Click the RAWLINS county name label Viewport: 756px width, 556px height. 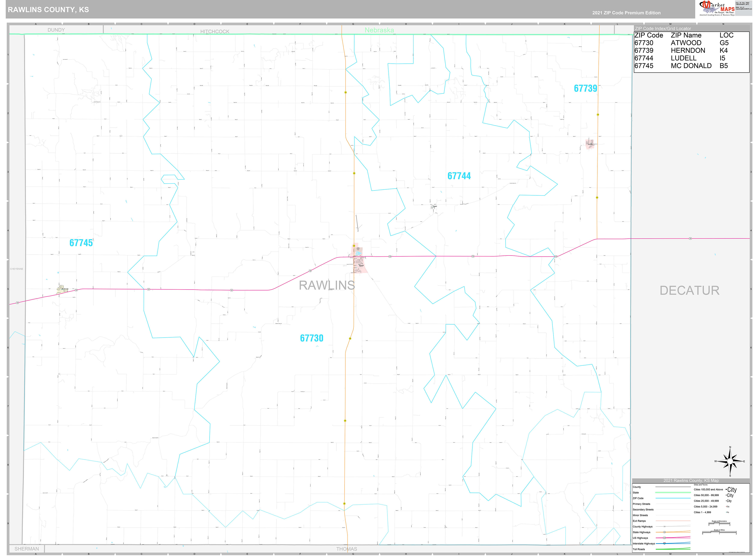pyautogui.click(x=327, y=285)
